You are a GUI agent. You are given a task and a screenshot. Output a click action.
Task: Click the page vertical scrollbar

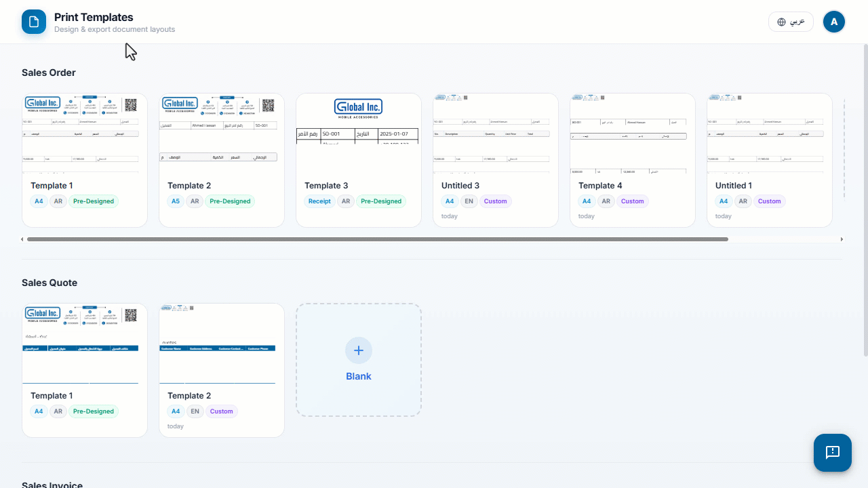pyautogui.click(x=865, y=200)
